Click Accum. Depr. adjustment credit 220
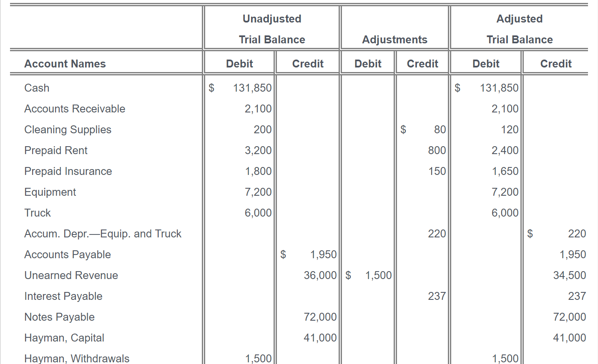 437,234
